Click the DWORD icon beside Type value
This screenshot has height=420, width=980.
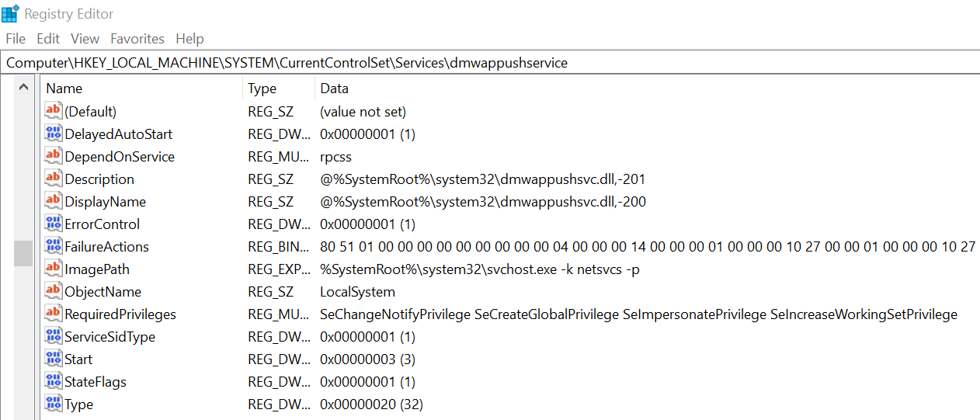[x=54, y=404]
